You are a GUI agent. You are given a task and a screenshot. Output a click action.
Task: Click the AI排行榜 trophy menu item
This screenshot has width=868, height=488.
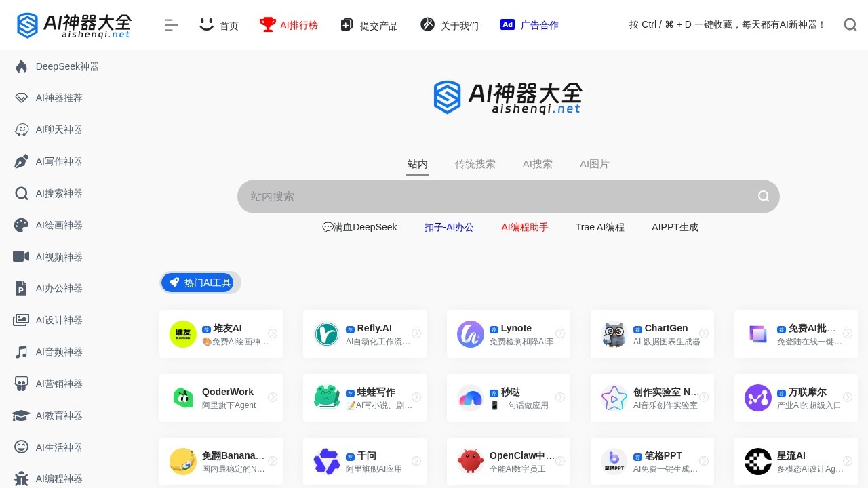click(289, 25)
